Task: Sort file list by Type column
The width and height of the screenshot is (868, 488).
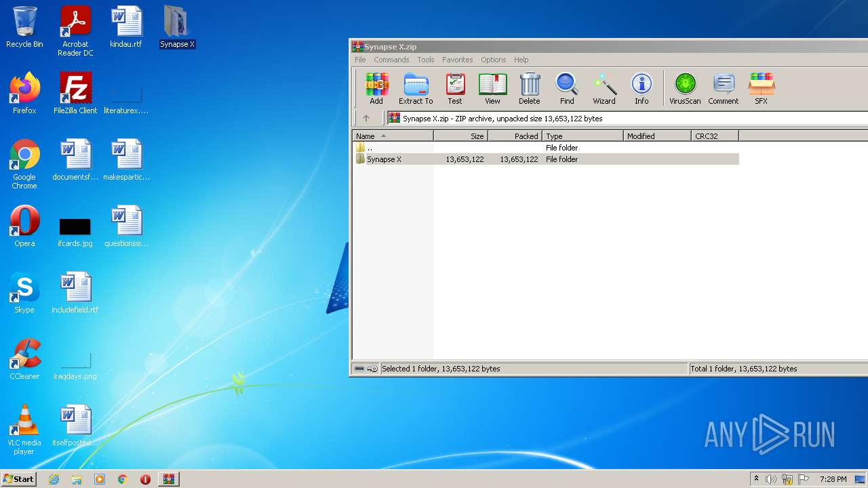Action: (583, 136)
